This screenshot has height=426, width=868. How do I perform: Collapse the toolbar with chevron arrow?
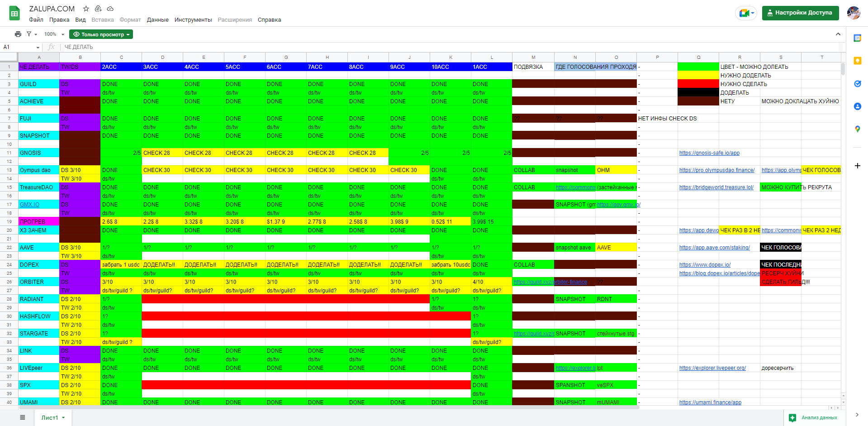(838, 34)
